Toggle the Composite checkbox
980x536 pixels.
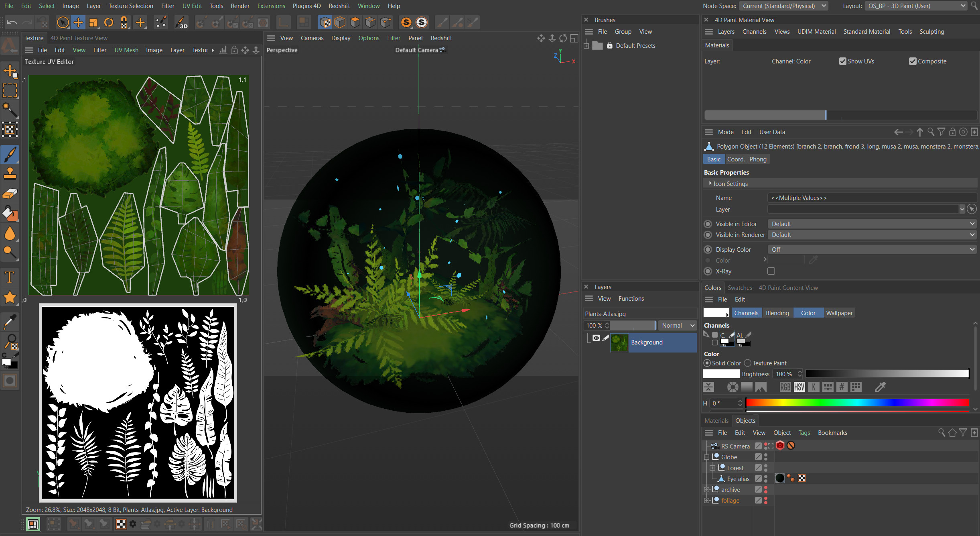[x=913, y=61]
